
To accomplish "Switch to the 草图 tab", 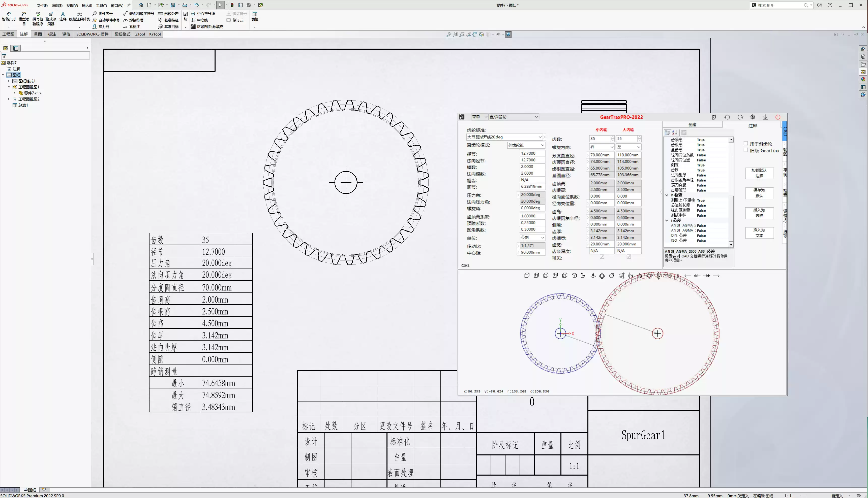I will tap(38, 34).
